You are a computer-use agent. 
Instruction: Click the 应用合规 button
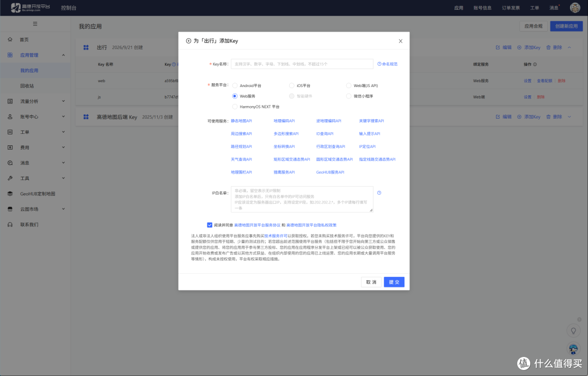533,26
